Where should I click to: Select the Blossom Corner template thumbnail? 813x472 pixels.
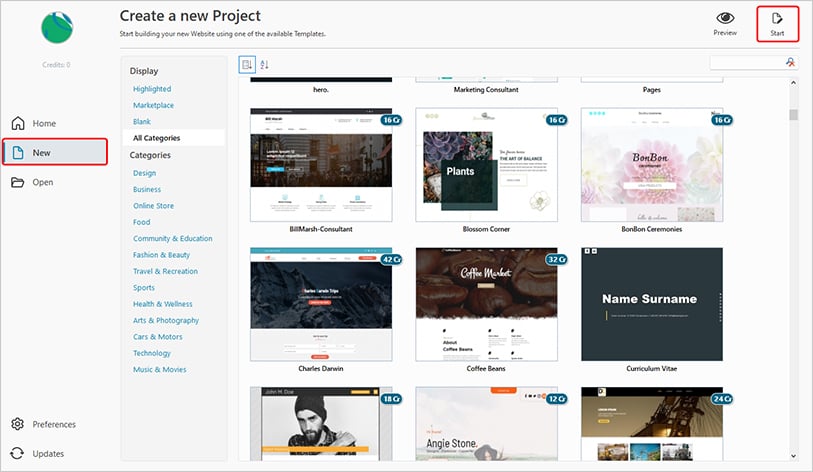486,165
